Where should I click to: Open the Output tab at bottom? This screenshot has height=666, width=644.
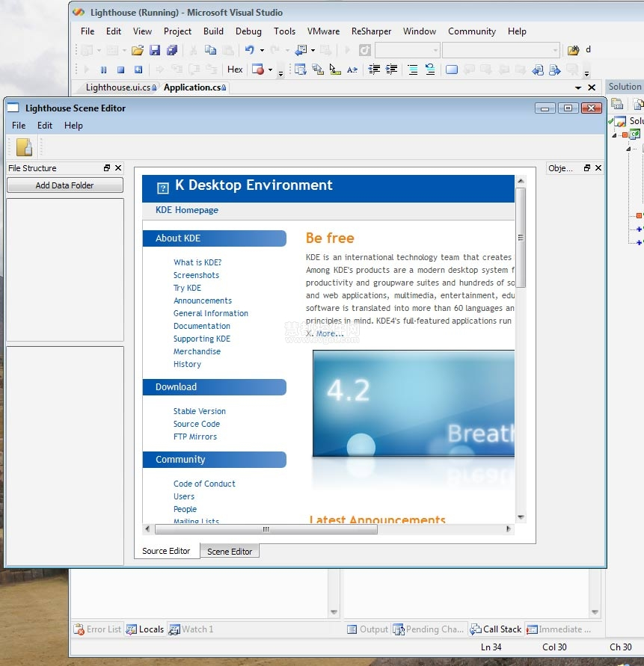pyautogui.click(x=368, y=629)
